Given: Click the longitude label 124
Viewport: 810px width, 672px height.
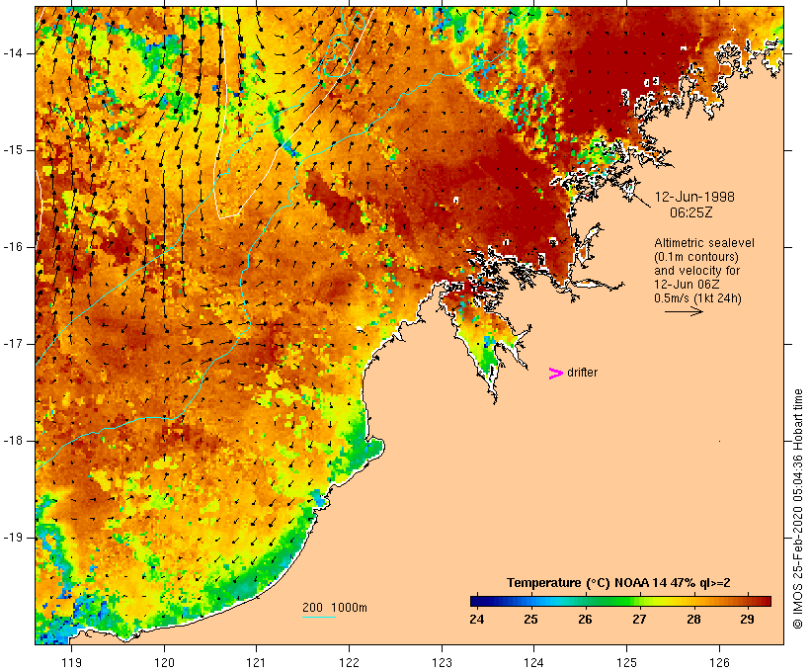Looking at the screenshot, I should coord(534,662).
